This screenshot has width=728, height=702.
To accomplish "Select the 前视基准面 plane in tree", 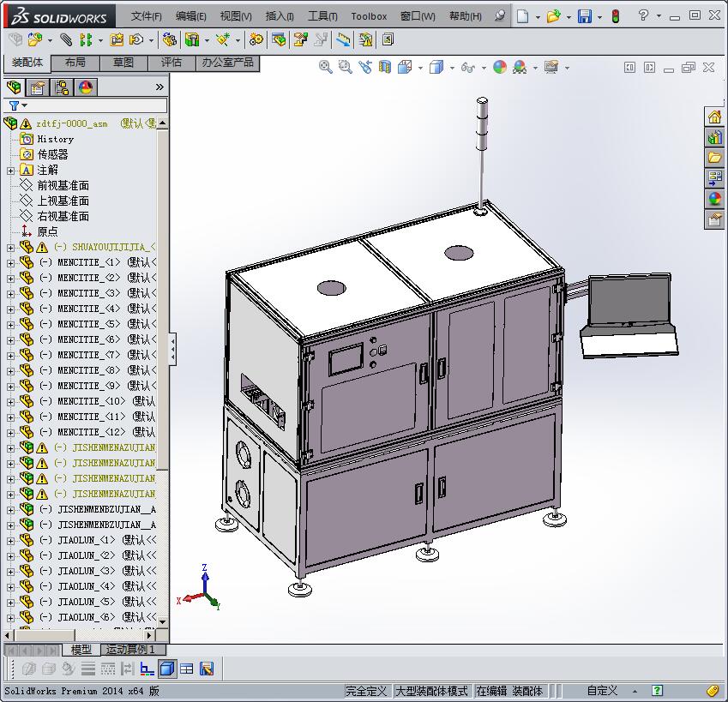I will pyautogui.click(x=63, y=186).
